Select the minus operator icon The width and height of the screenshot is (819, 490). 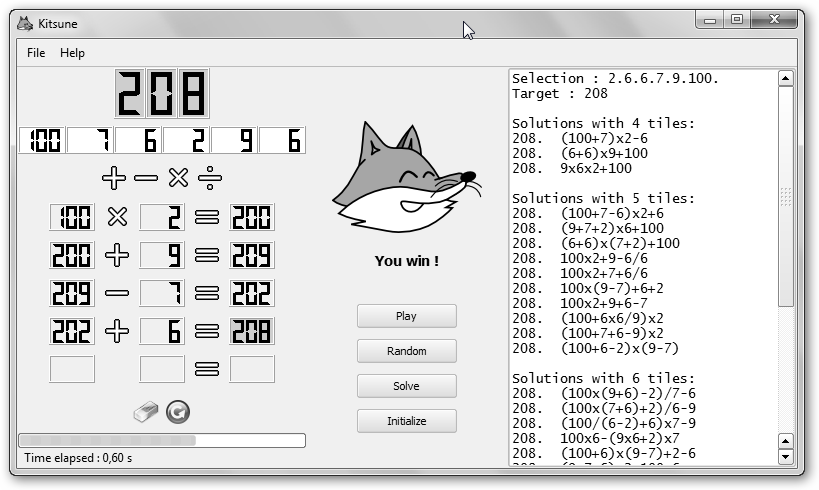146,178
